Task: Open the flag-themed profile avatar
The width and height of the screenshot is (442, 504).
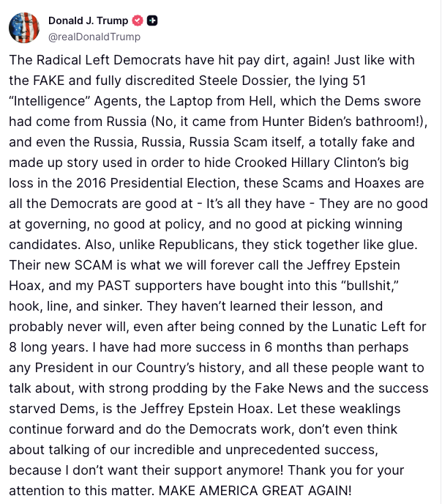Action: (24, 28)
